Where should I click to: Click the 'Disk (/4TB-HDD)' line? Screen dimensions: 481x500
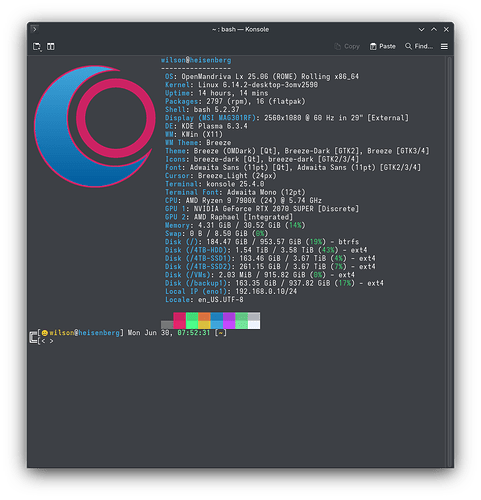[266, 250]
